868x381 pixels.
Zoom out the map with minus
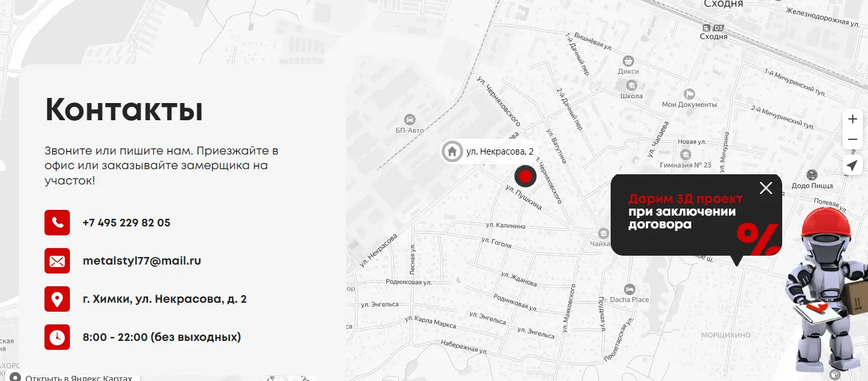(853, 139)
